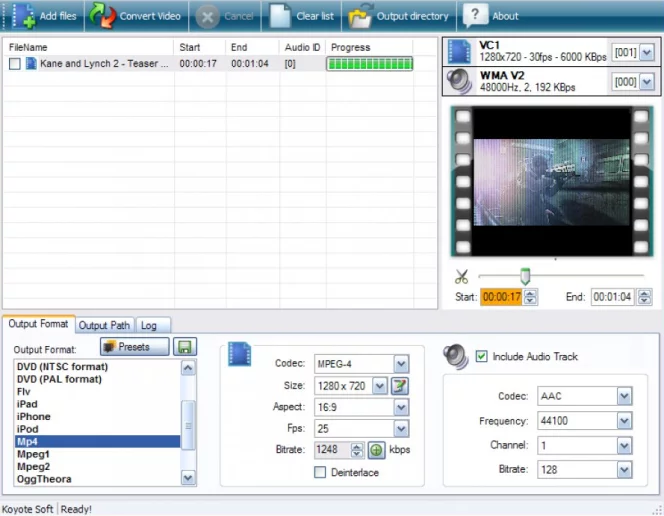Click the Clear list page icon
Image resolution: width=664 pixels, height=516 pixels.
point(279,16)
